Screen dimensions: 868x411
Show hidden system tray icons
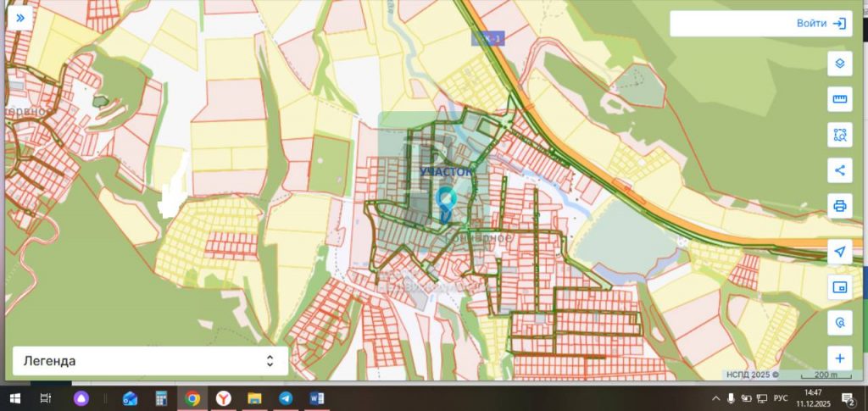point(715,398)
